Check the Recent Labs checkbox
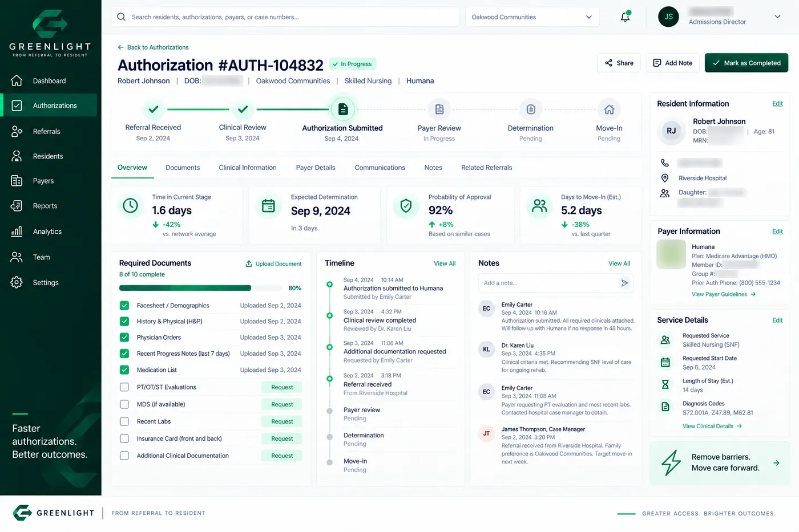 124,421
